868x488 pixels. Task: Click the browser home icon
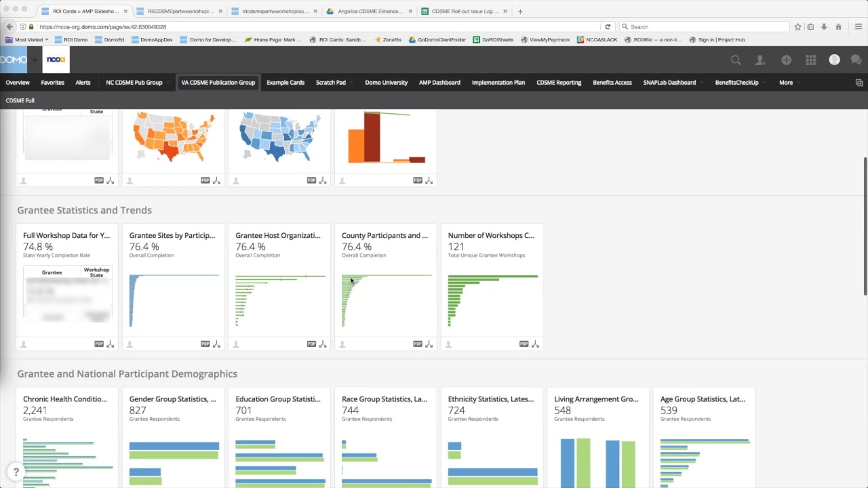click(839, 27)
